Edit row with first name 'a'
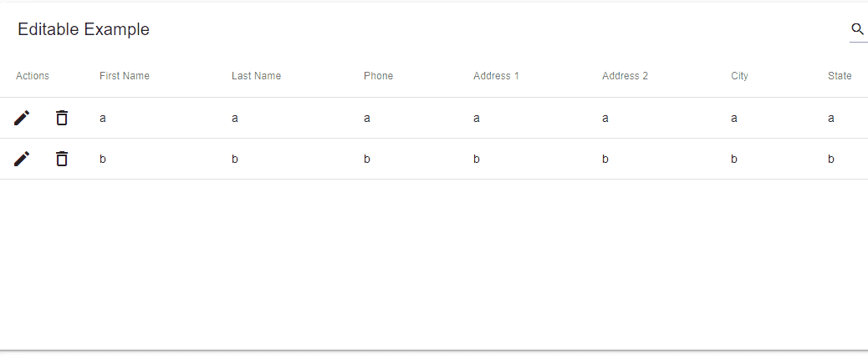This screenshot has height=355, width=868. click(x=22, y=118)
